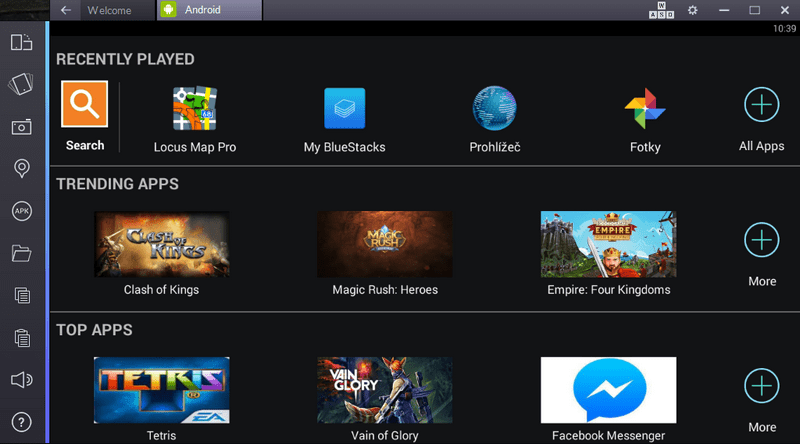Image resolution: width=800 pixels, height=444 pixels.
Task: Click the Clash of Kings caption
Action: 161,290
